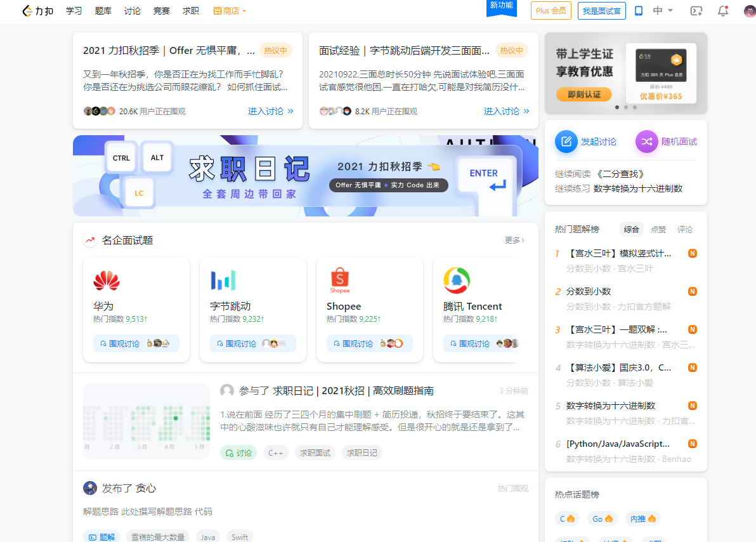Click the shop icon beside 商店
The image size is (756, 542).
218,11
